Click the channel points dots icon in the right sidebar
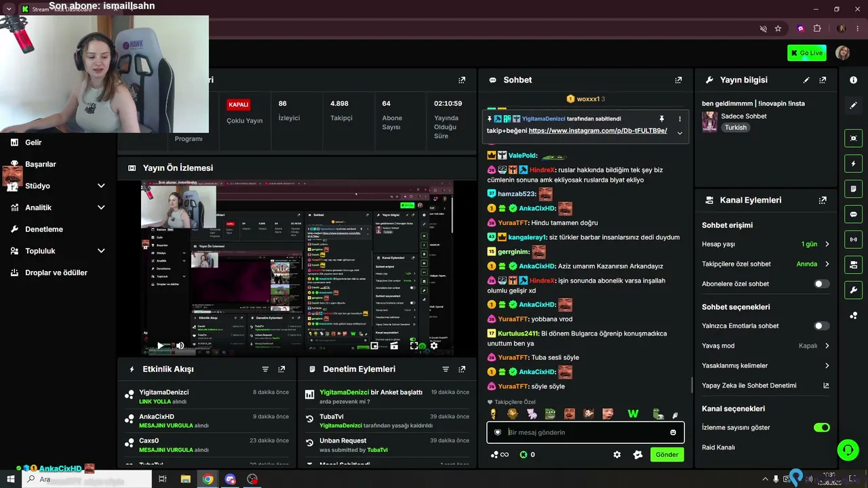Image resolution: width=868 pixels, height=488 pixels. point(854,315)
